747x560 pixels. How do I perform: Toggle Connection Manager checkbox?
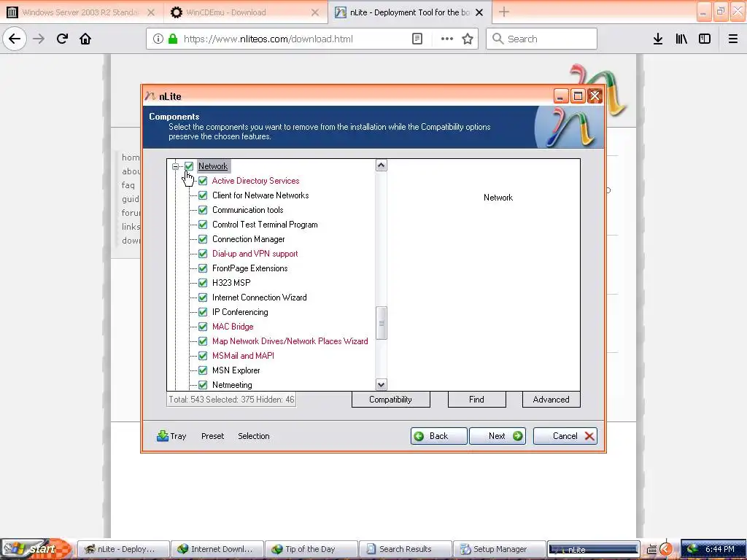click(x=203, y=239)
